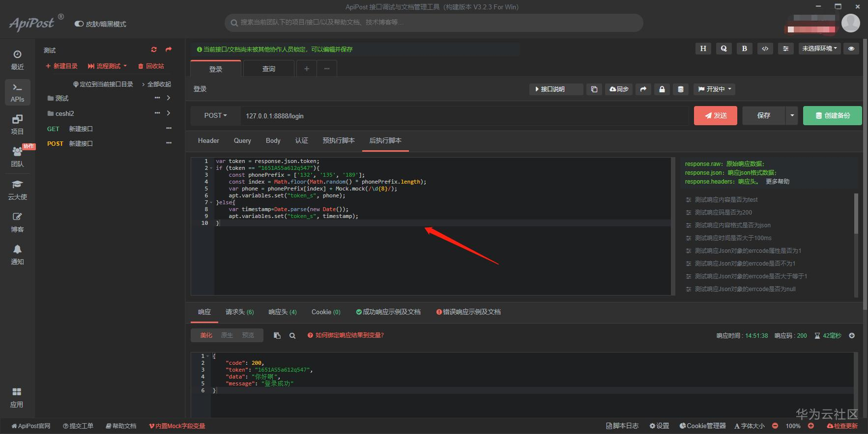Open the 回收站 recycle bin

tap(151, 66)
